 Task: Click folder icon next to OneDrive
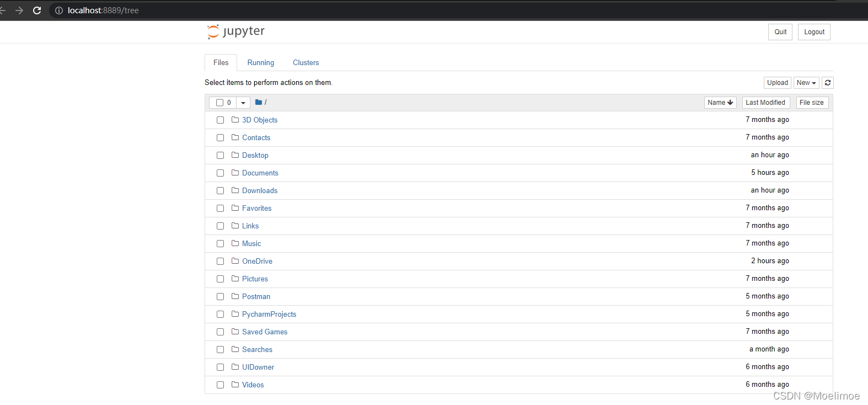pyautogui.click(x=235, y=261)
